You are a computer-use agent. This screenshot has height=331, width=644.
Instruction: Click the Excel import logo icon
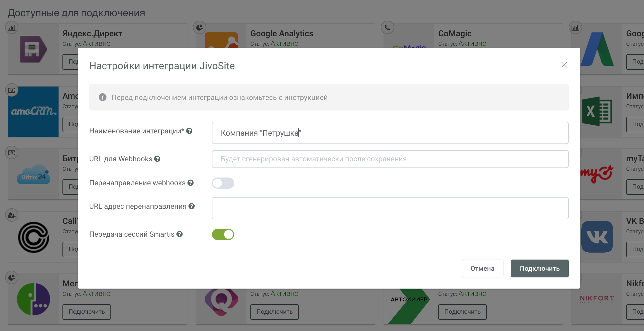click(597, 112)
